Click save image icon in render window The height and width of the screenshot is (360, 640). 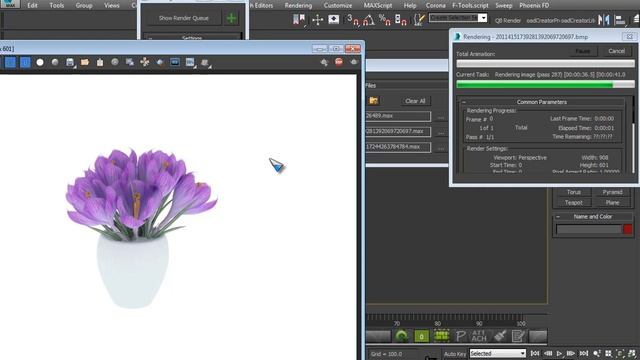(x=70, y=62)
